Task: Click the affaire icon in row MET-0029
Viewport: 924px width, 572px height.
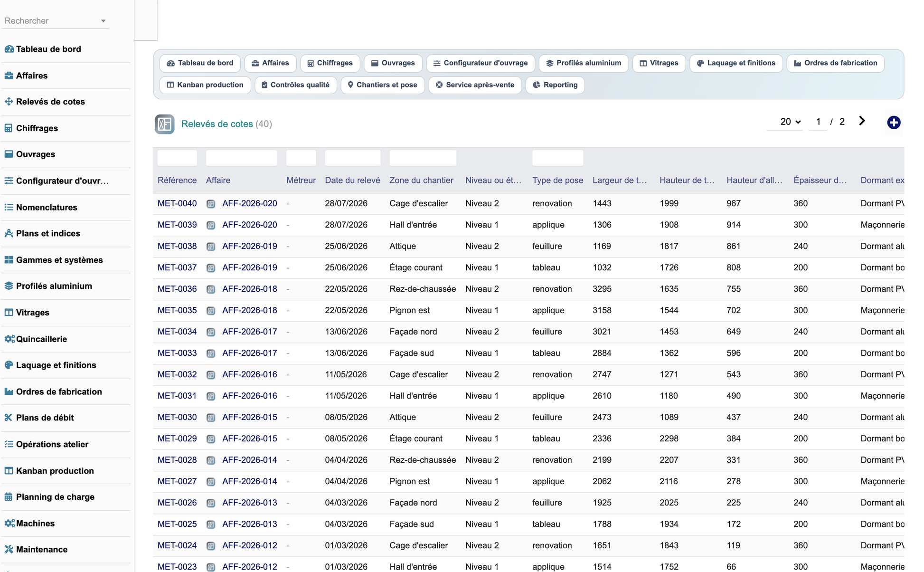Action: 211,439
